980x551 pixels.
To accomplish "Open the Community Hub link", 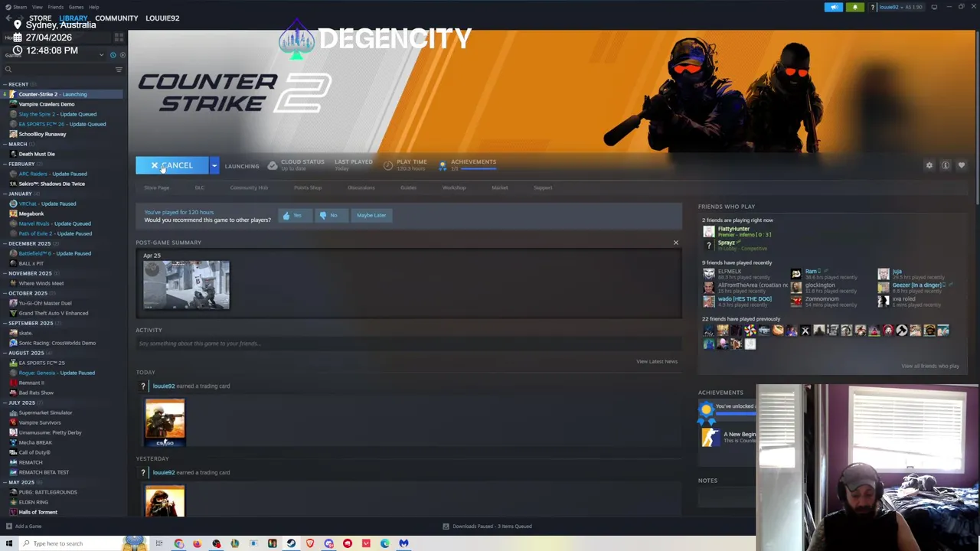I will (249, 187).
